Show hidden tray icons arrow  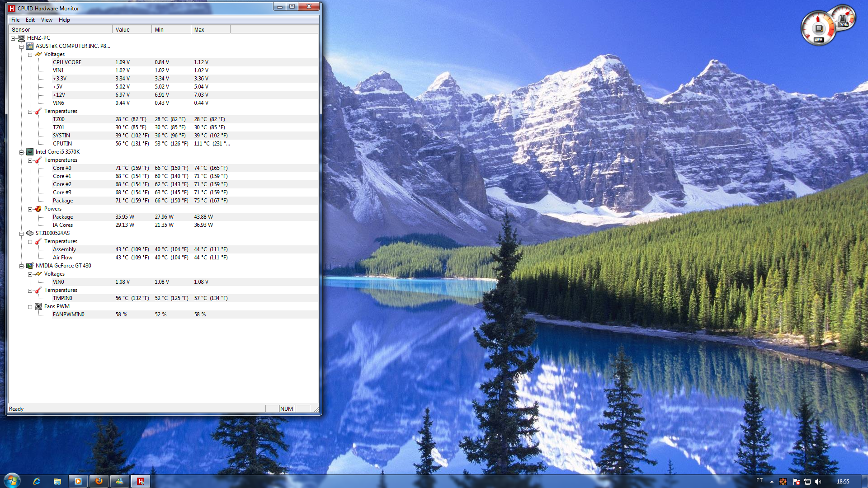(772, 482)
